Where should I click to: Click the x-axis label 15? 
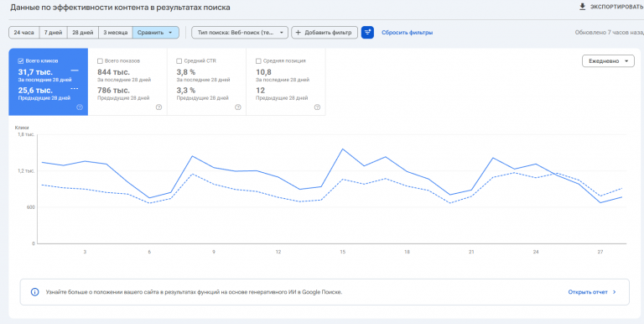pos(342,252)
